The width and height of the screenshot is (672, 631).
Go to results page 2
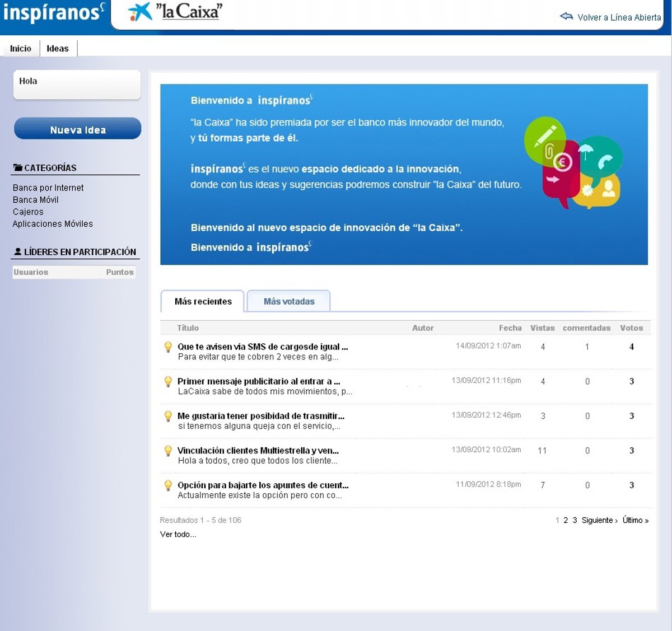click(566, 521)
